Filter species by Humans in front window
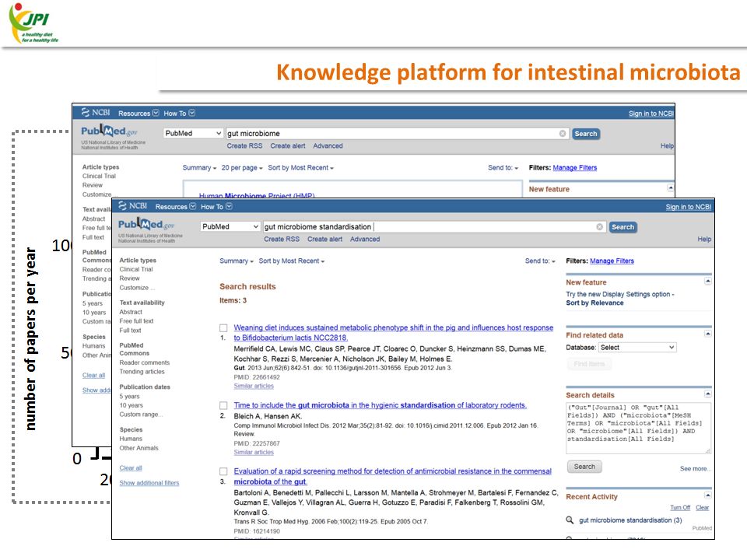The height and width of the screenshot is (560, 747). [131, 439]
